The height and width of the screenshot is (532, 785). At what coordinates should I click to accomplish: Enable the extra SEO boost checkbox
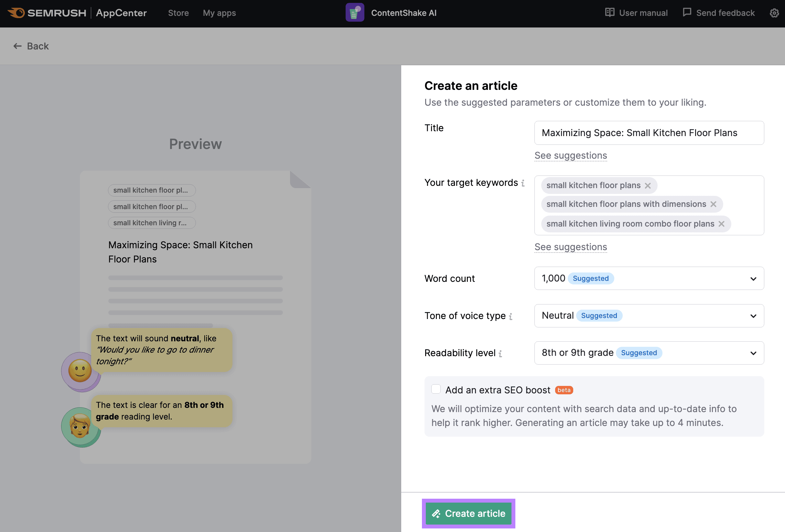point(436,389)
